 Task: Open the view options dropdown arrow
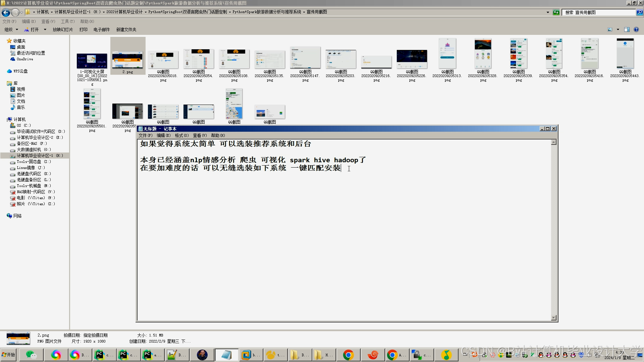tap(618, 29)
